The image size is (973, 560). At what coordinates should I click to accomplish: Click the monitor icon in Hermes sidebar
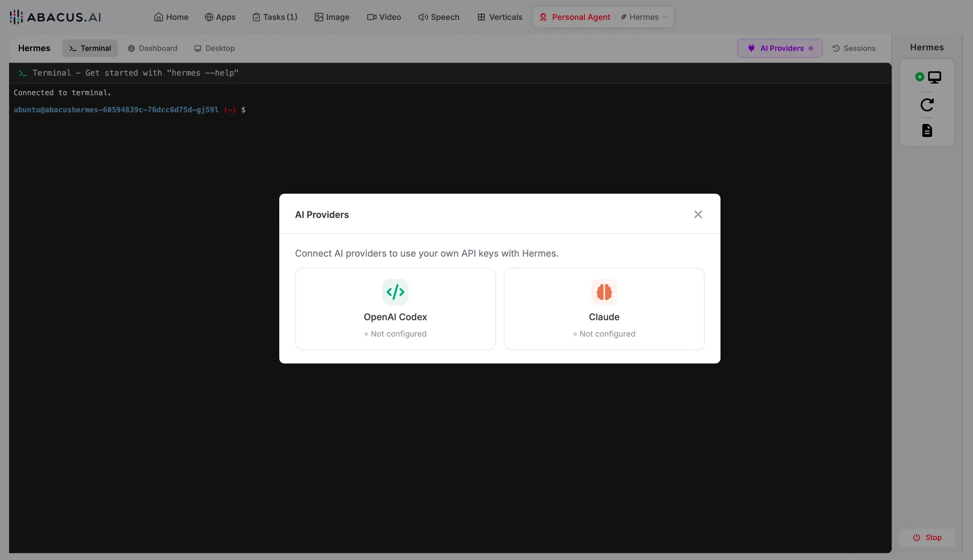click(x=934, y=77)
